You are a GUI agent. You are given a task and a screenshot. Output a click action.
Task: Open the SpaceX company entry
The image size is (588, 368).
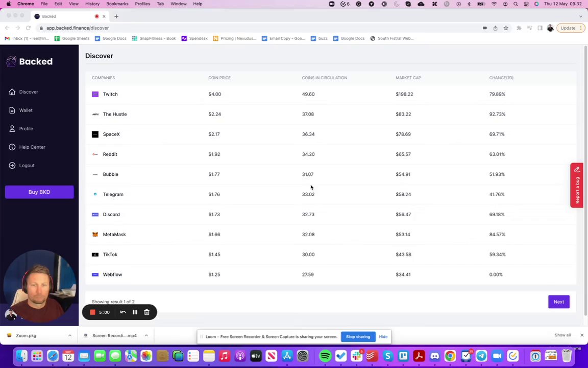(x=330, y=134)
